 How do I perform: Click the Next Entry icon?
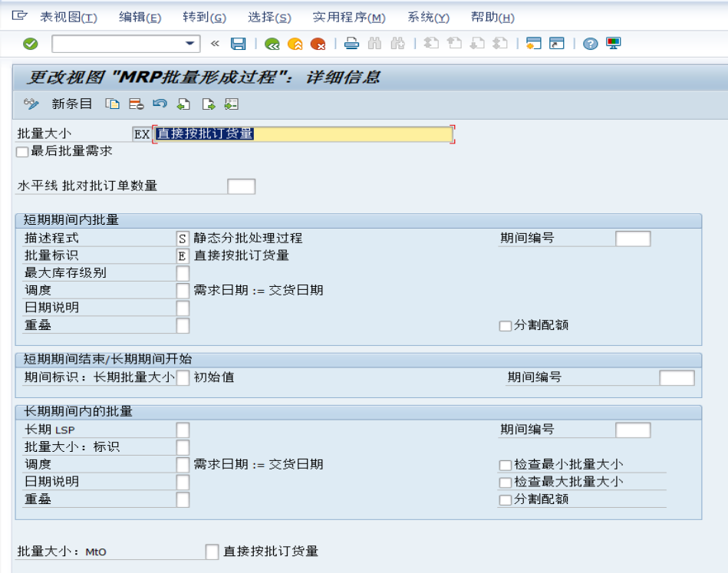pyautogui.click(x=209, y=104)
